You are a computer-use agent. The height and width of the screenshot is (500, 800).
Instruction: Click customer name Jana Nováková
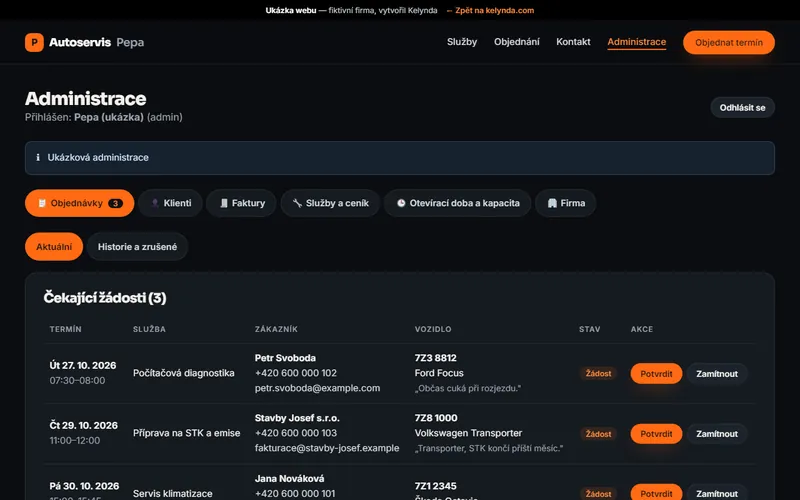(x=289, y=479)
